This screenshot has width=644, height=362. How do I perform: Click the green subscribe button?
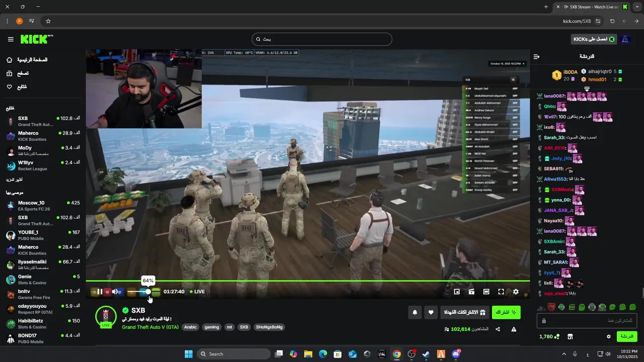coord(506,312)
